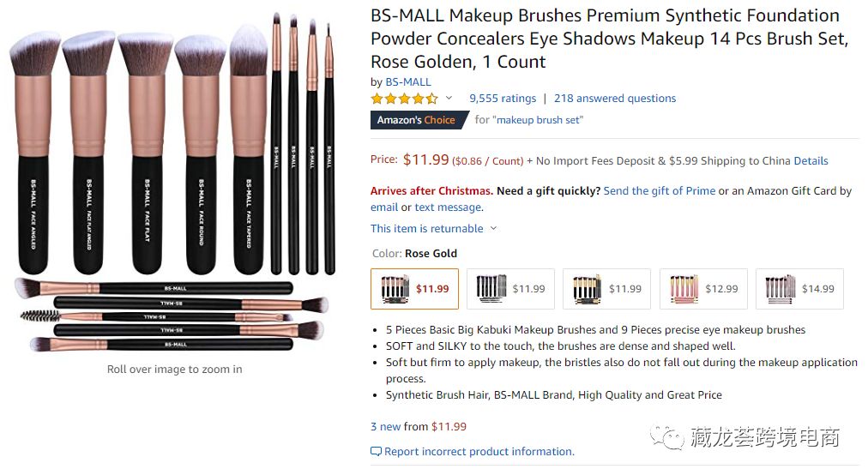Click the star rating icons

click(x=404, y=99)
